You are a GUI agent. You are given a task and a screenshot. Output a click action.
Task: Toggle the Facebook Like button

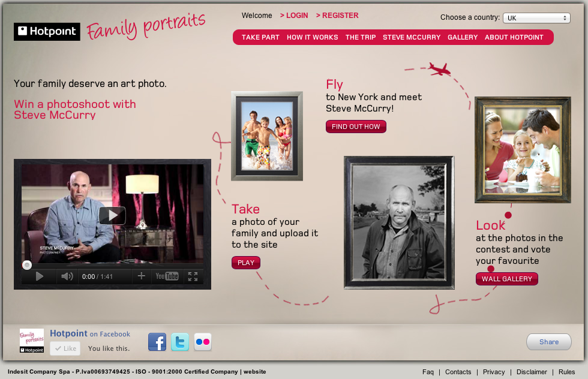65,348
